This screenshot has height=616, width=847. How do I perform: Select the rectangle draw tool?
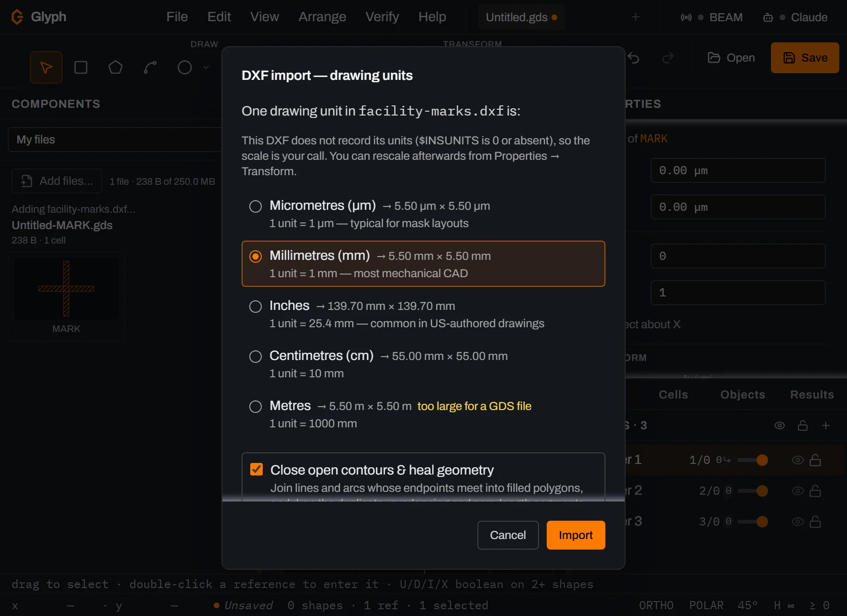coord(81,67)
